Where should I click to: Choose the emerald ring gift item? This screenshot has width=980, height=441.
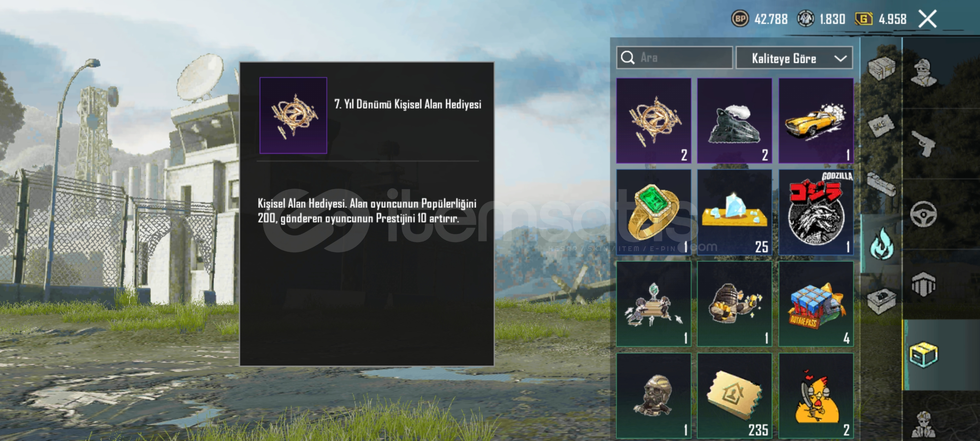[x=653, y=212]
